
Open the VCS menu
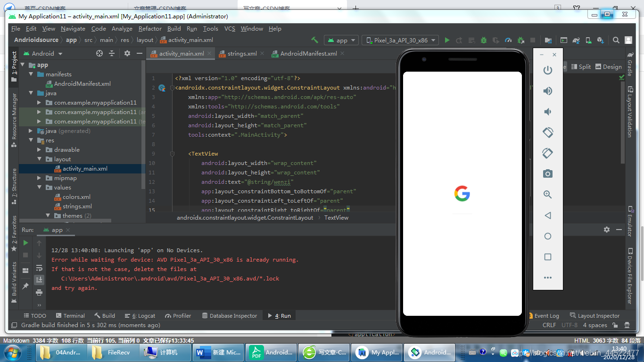coord(230,29)
